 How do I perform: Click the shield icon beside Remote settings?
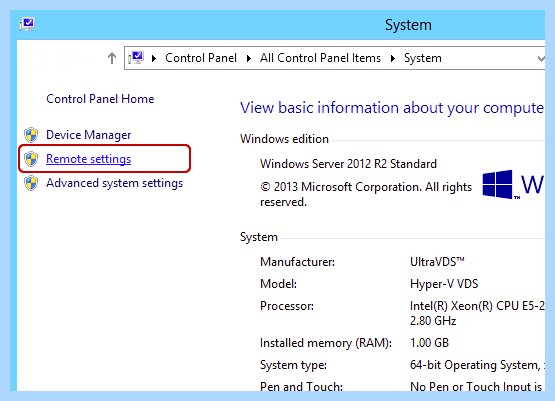pos(31,159)
